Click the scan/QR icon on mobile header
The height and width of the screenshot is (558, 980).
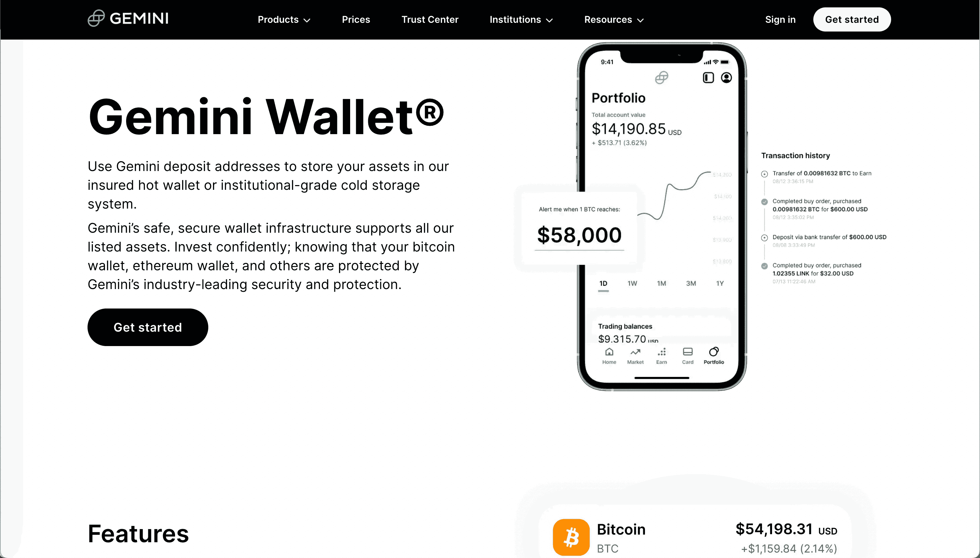point(707,77)
